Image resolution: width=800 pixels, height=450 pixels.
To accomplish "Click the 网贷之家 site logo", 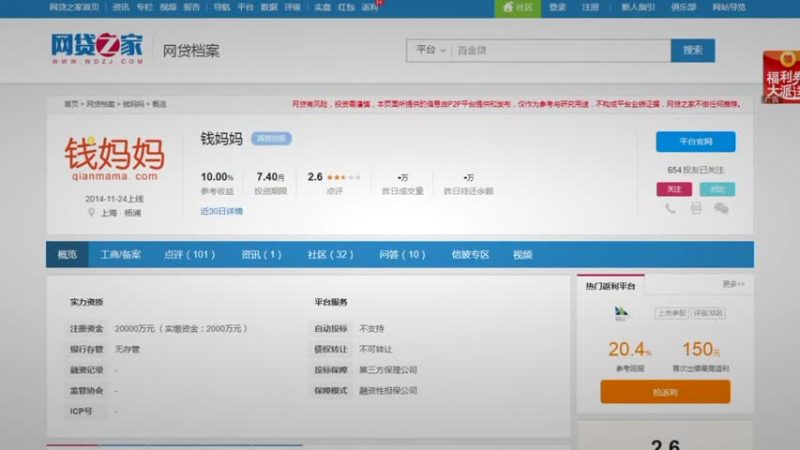I will click(97, 49).
